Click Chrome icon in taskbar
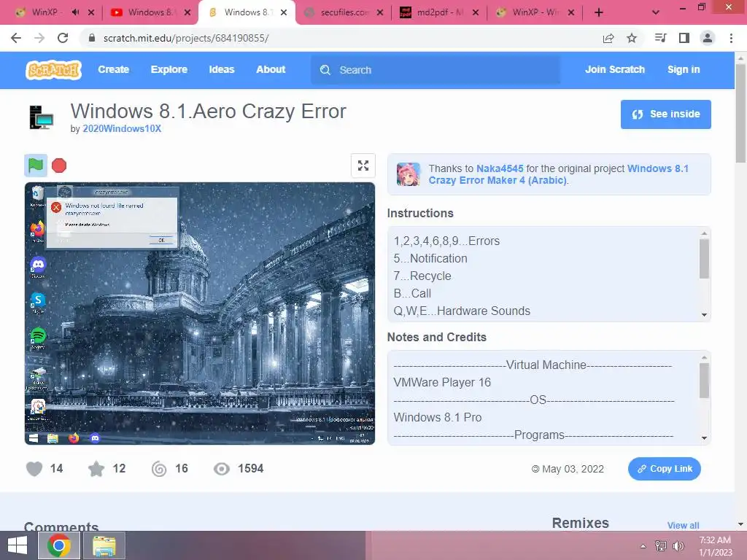Viewport: 747px width, 560px height. point(59,545)
